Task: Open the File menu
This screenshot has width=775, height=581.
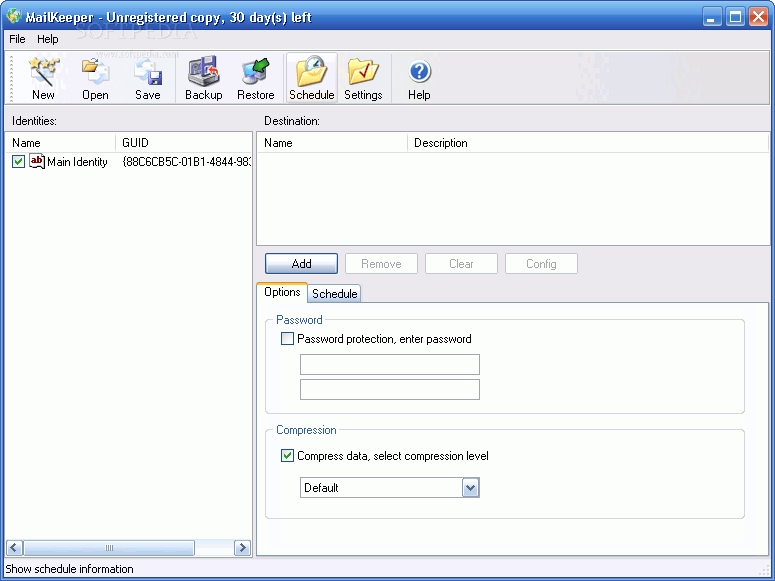Action: pos(17,39)
